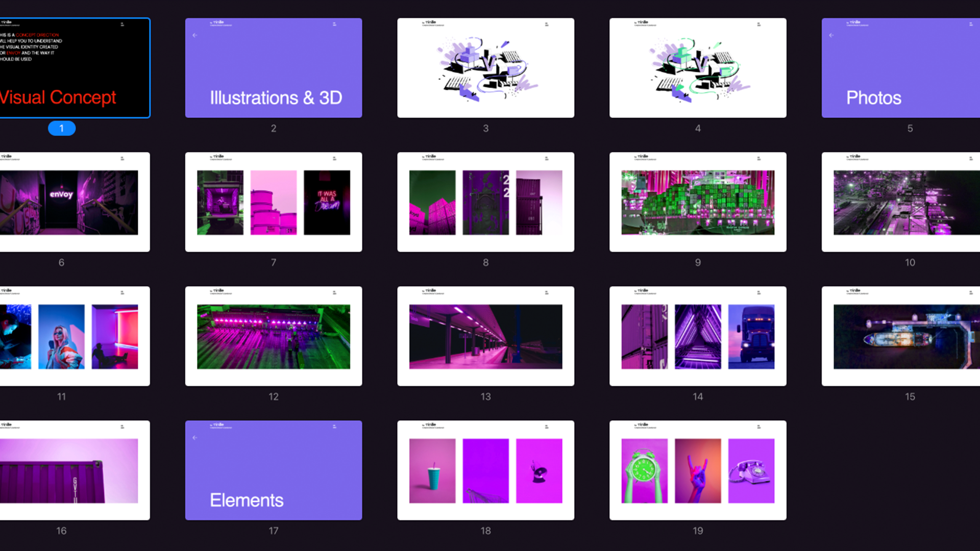The height and width of the screenshot is (551, 980).
Task: Select slide 11 with neon portrait photos
Action: point(75,336)
